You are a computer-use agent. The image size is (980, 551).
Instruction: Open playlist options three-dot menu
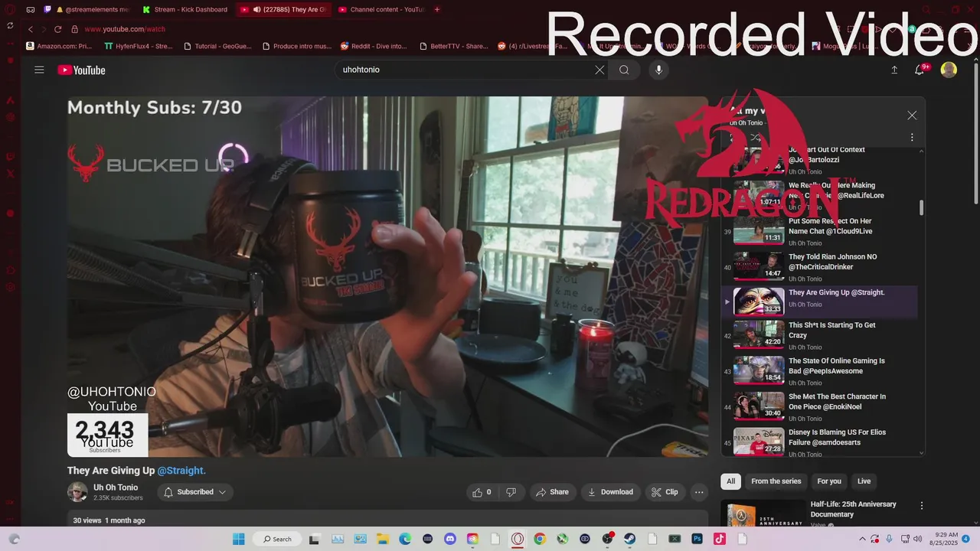coord(912,138)
